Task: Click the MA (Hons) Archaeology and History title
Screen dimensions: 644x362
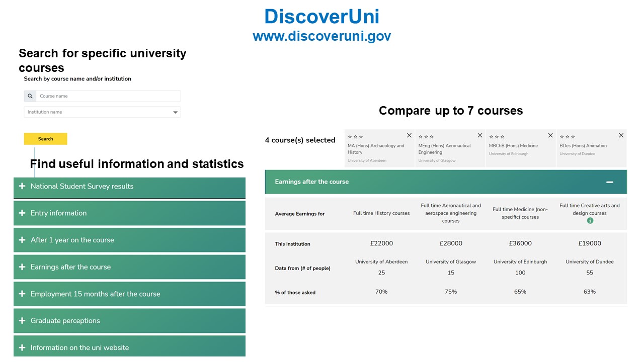Action: [376, 149]
